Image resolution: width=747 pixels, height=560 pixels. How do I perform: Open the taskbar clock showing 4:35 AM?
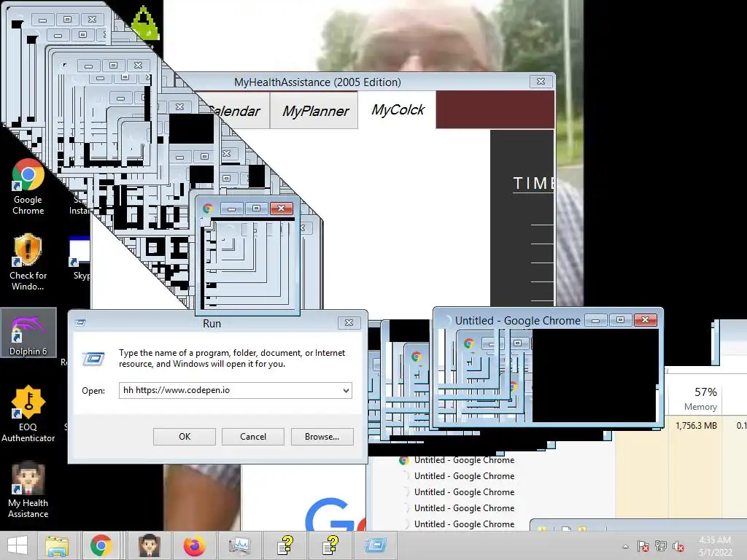(715, 546)
